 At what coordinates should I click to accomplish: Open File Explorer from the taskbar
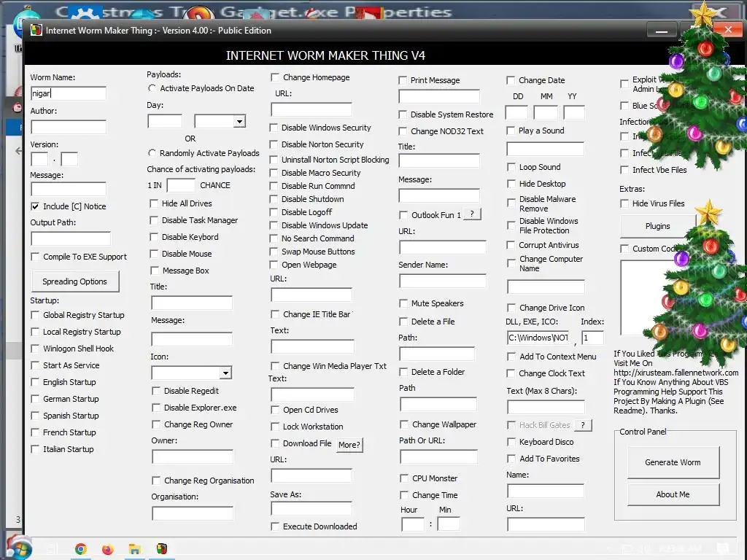(x=135, y=549)
